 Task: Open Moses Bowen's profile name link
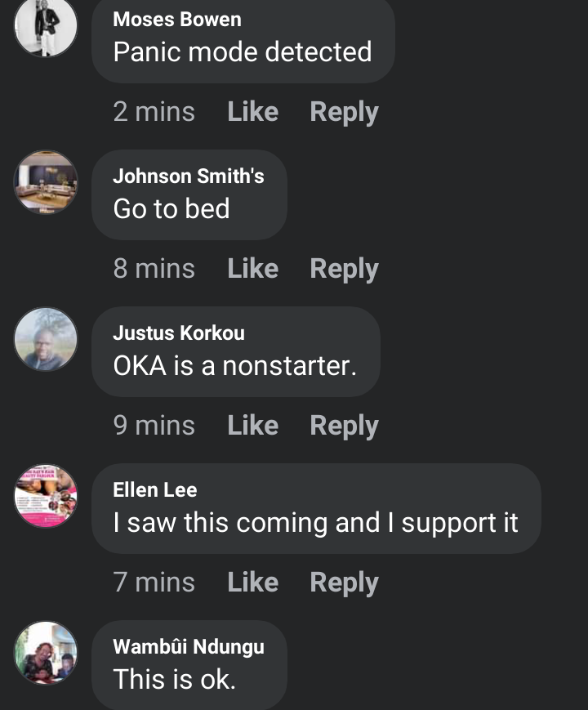coord(177,20)
